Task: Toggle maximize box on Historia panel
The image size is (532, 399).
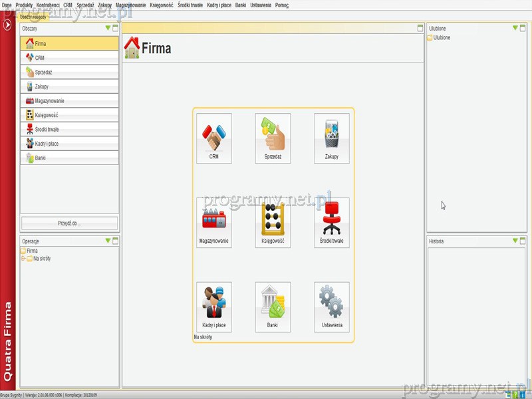Action: [523, 241]
